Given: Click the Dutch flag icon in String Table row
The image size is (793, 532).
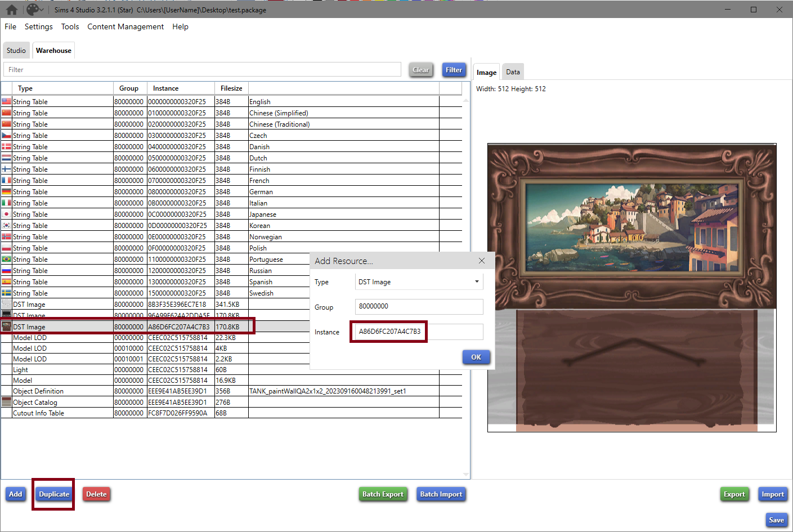Looking at the screenshot, I should point(6,158).
